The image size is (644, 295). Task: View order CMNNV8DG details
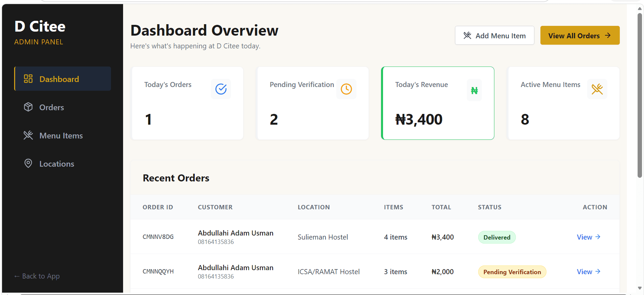588,237
